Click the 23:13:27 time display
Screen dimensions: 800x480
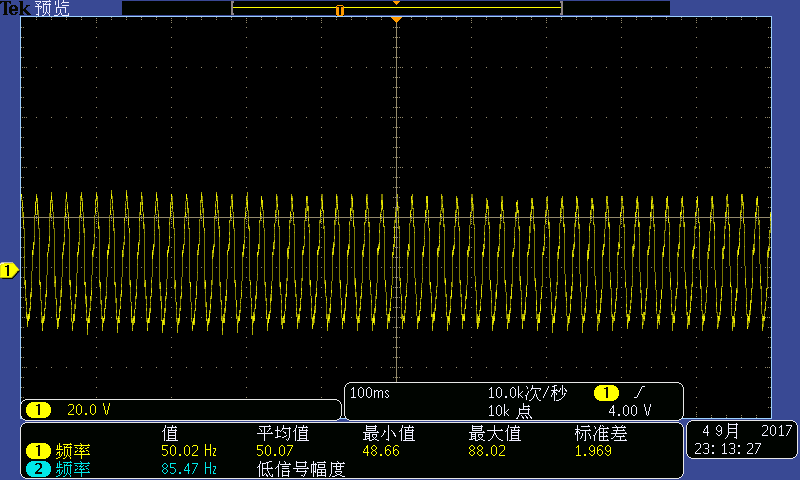click(x=728, y=449)
